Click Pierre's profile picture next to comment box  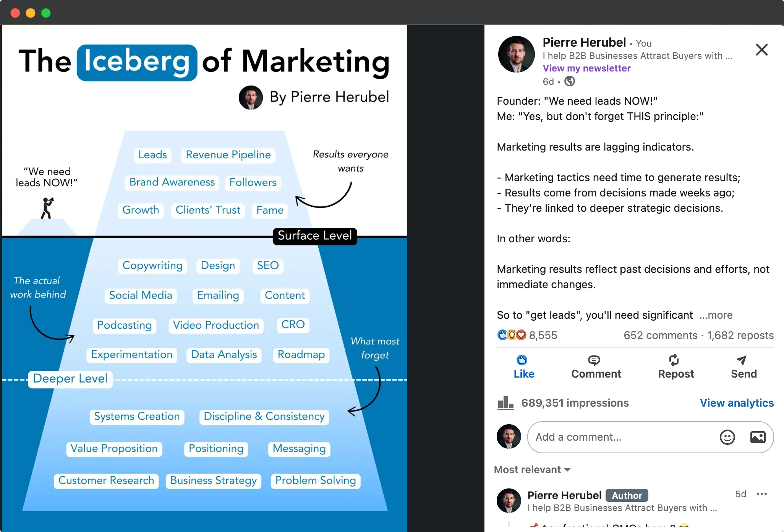point(509,436)
